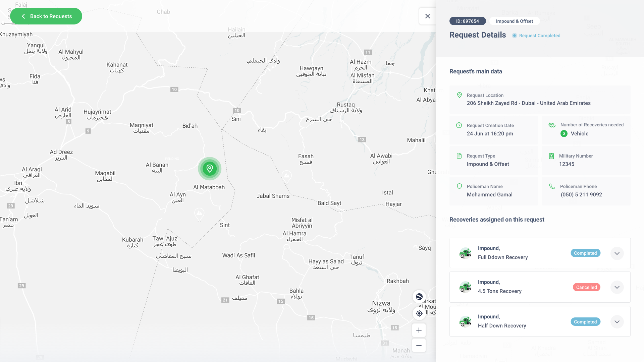Image resolution: width=644 pixels, height=362 pixels.
Task: Click the Cancelled badge on 4.5 Tons Recovery
Action: (586, 287)
